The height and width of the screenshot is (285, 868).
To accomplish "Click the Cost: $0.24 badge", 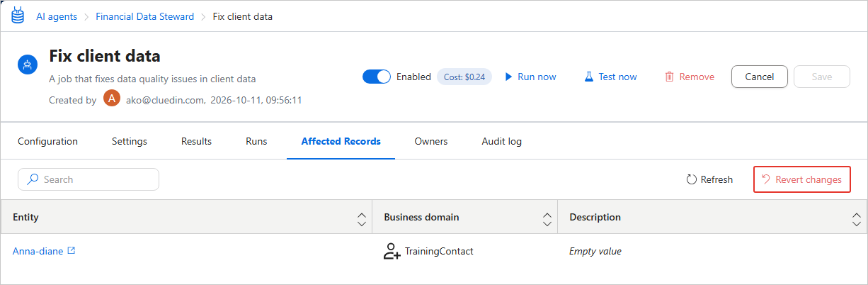I will (x=465, y=77).
